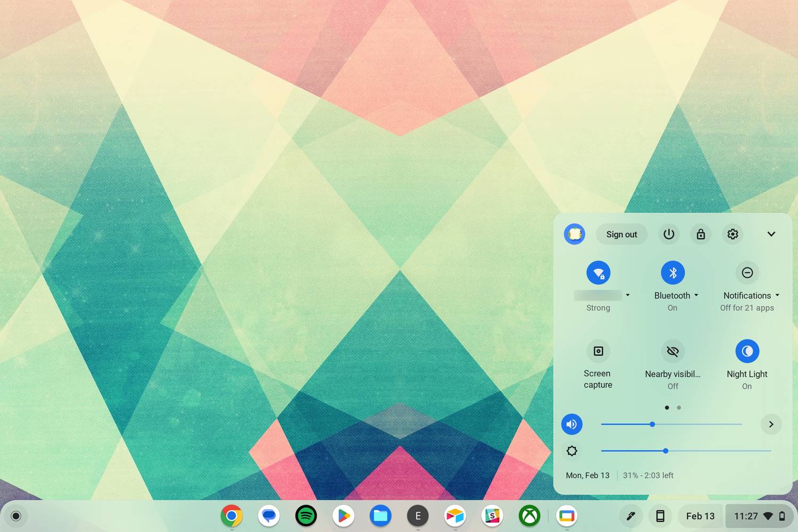Lock the screen with the padlock icon
Viewport: 798px width, 532px height.
click(x=701, y=234)
